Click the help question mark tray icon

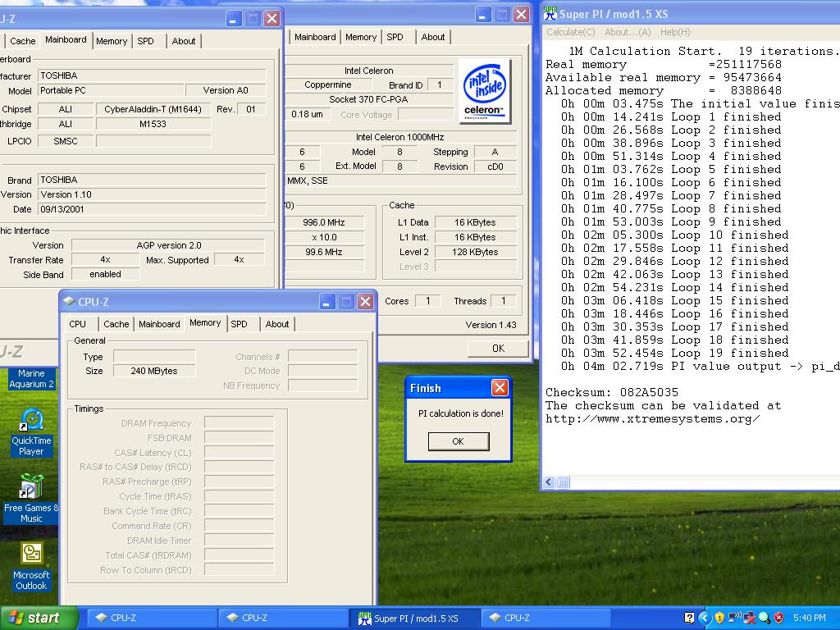[x=689, y=618]
